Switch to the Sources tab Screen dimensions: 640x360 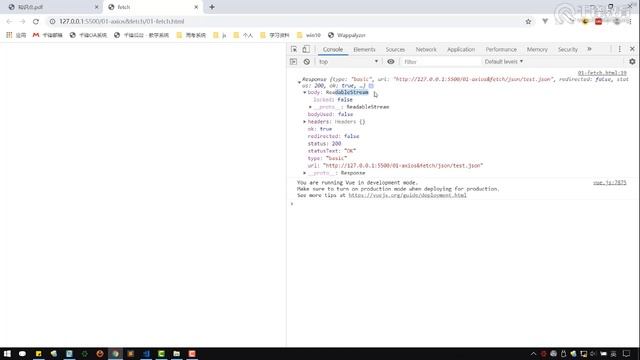coord(395,49)
